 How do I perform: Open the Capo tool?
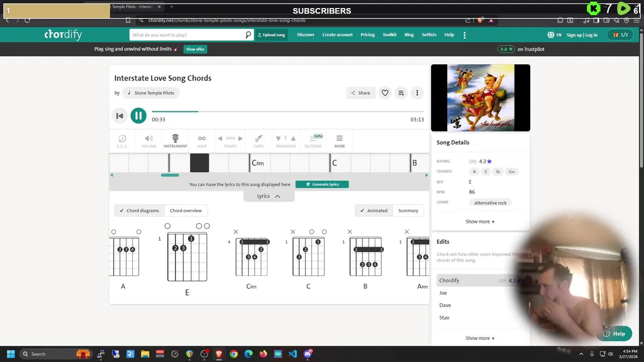point(258,141)
